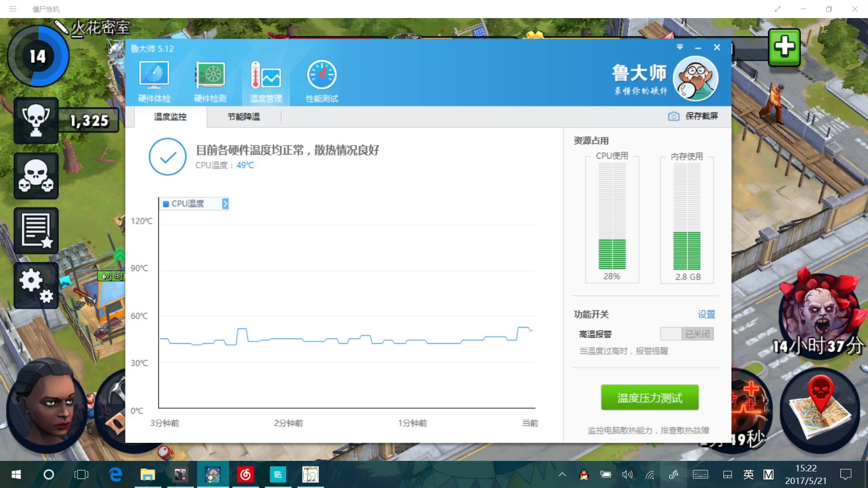Click the 内存使用 memory bar
This screenshot has height=488, width=868.
687,216
